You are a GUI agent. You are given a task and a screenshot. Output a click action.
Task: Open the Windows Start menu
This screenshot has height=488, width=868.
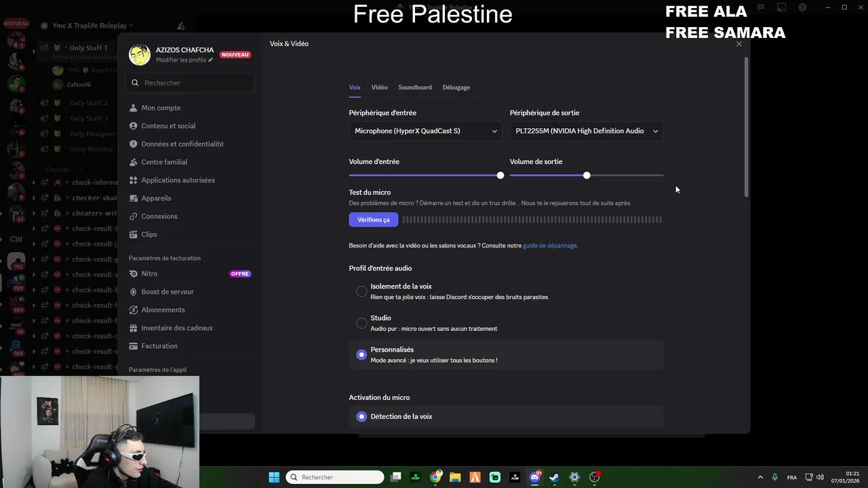click(274, 477)
